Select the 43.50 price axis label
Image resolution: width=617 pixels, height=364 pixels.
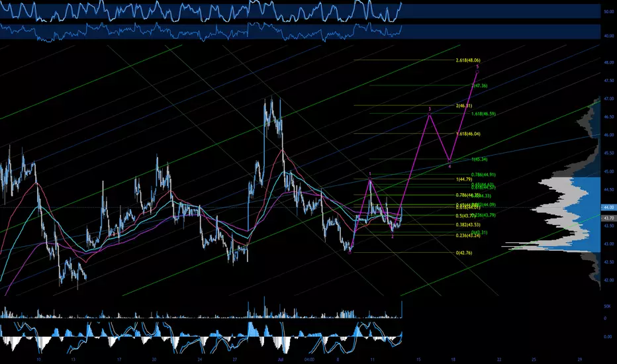[609, 226]
